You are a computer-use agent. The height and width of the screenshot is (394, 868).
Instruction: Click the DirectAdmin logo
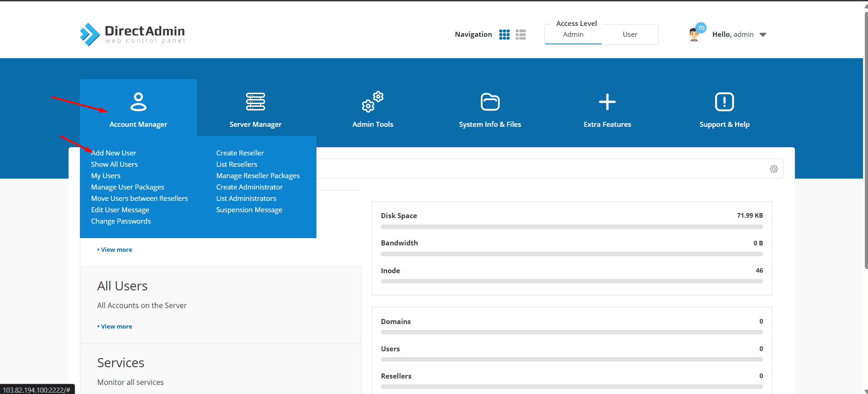pos(132,35)
